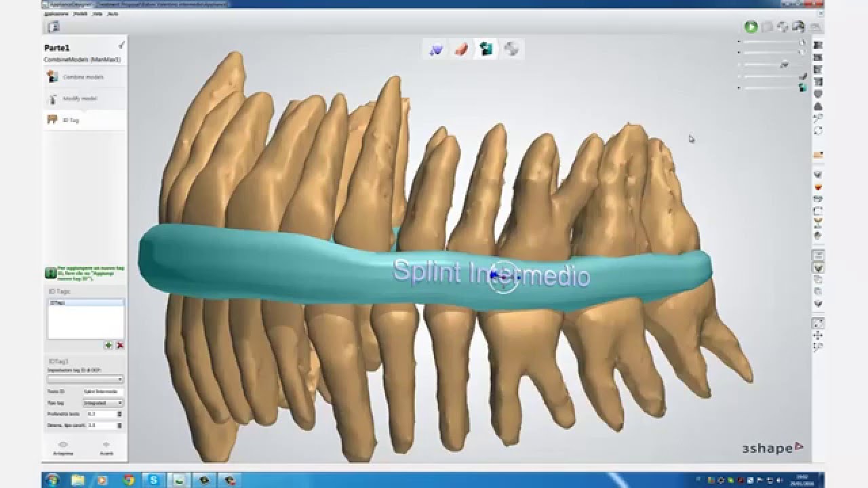The image size is (868, 488).
Task: Open the Aiuto menu in the menu bar
Action: (x=113, y=14)
